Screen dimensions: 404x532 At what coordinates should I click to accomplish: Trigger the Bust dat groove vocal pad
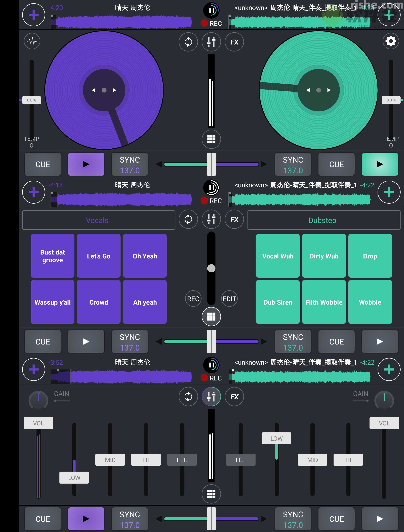52,256
